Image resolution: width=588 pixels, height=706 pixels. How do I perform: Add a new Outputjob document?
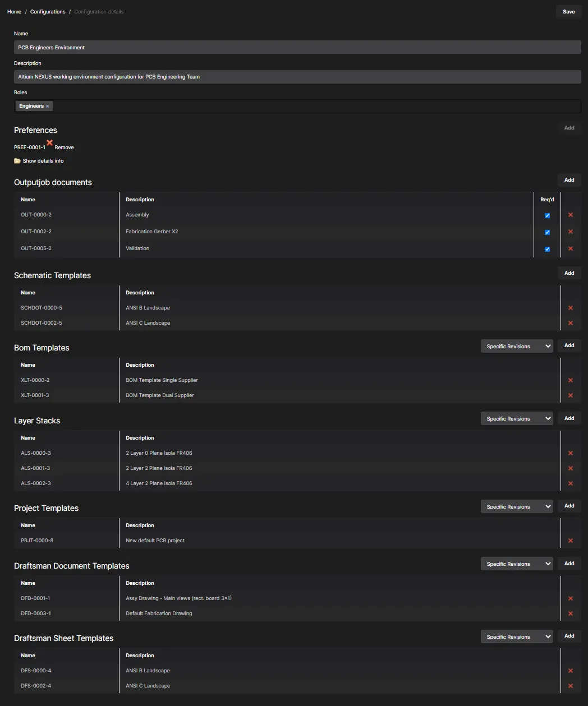click(569, 180)
